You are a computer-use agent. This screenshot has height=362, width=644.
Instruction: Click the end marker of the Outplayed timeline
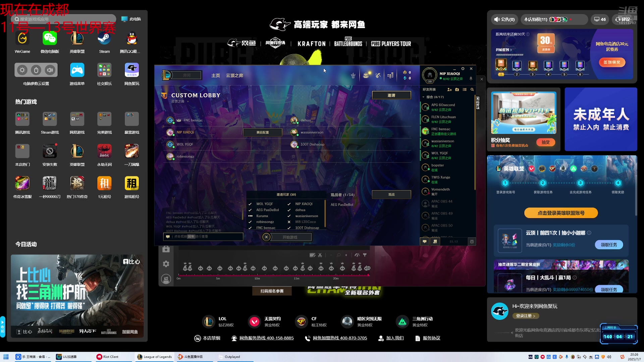click(368, 275)
